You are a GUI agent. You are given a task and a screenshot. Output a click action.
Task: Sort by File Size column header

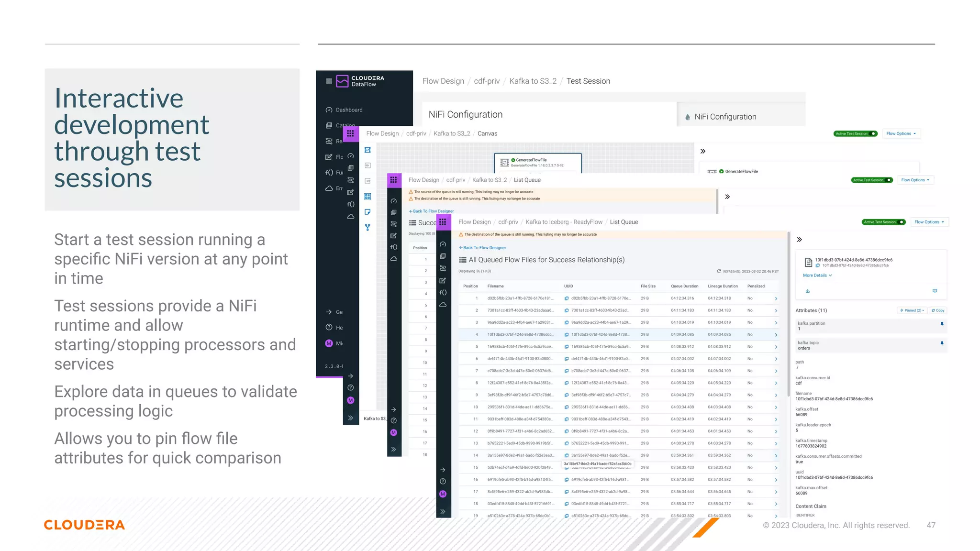(648, 286)
